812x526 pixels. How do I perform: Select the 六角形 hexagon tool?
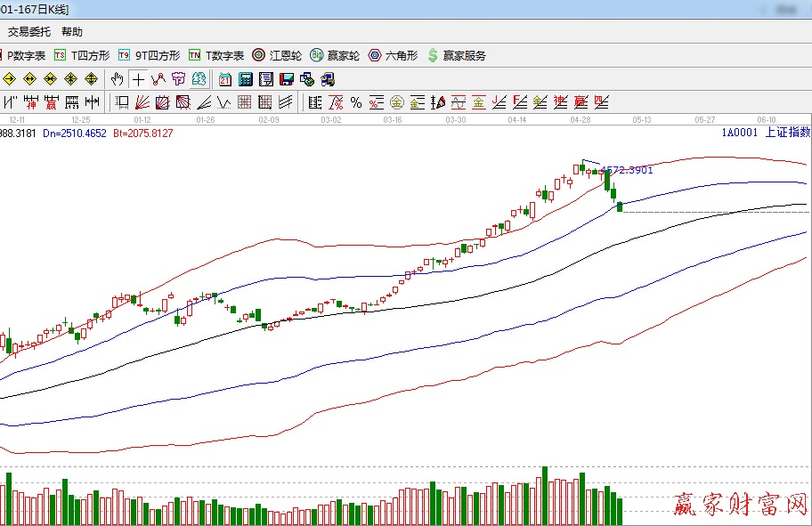[393, 55]
